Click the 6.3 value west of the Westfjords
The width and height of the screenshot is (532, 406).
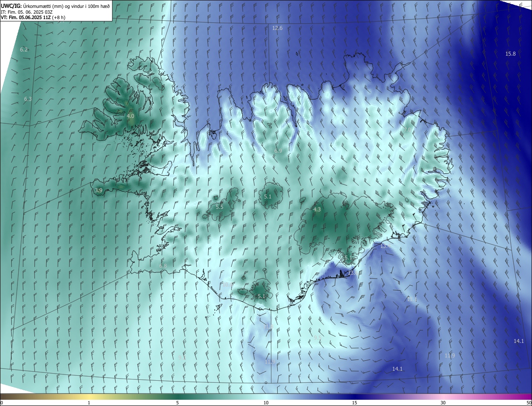pyautogui.click(x=28, y=99)
